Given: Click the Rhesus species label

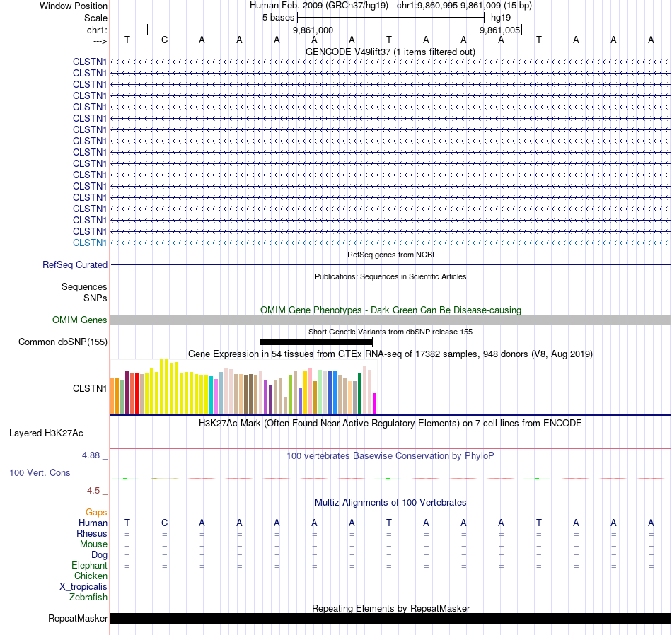Looking at the screenshot, I should click(x=92, y=533).
